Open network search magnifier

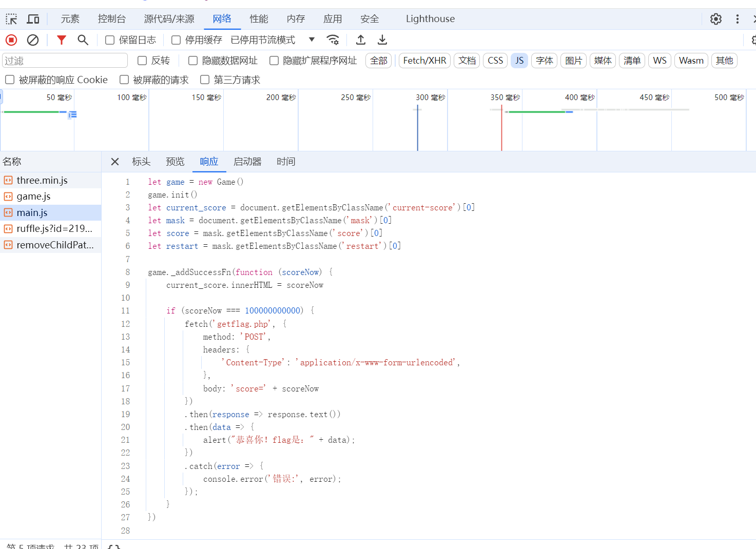[x=83, y=40]
